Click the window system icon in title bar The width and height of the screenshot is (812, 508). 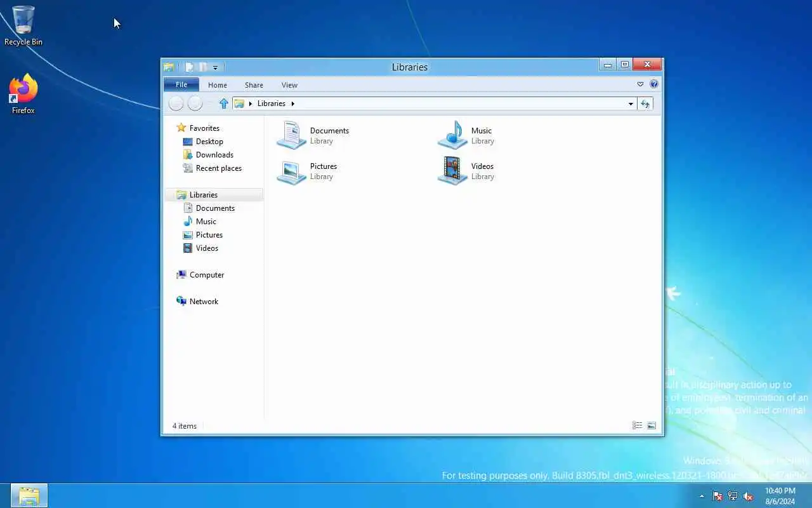(x=169, y=67)
